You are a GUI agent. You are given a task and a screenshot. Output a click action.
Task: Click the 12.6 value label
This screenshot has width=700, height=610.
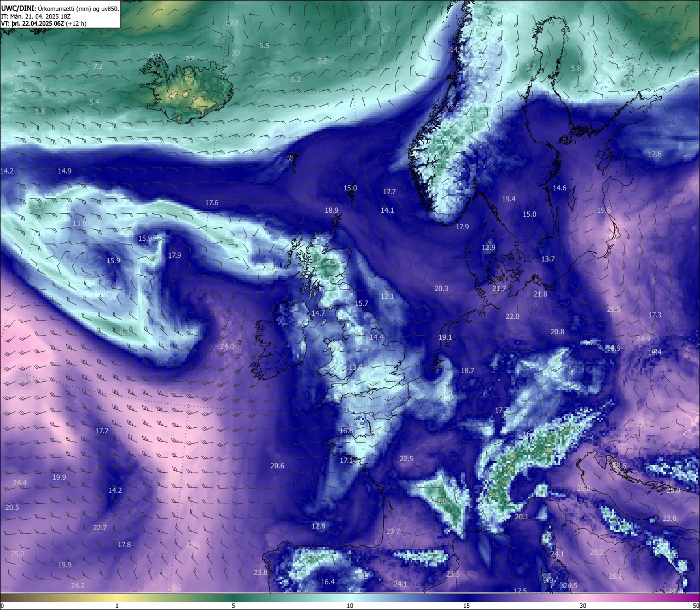click(x=655, y=154)
